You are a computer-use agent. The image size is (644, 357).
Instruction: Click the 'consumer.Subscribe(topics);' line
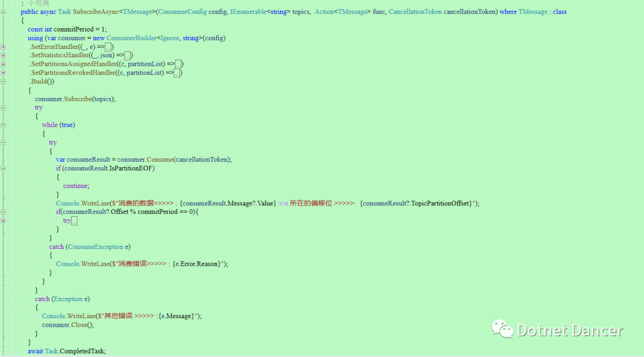[75, 99]
